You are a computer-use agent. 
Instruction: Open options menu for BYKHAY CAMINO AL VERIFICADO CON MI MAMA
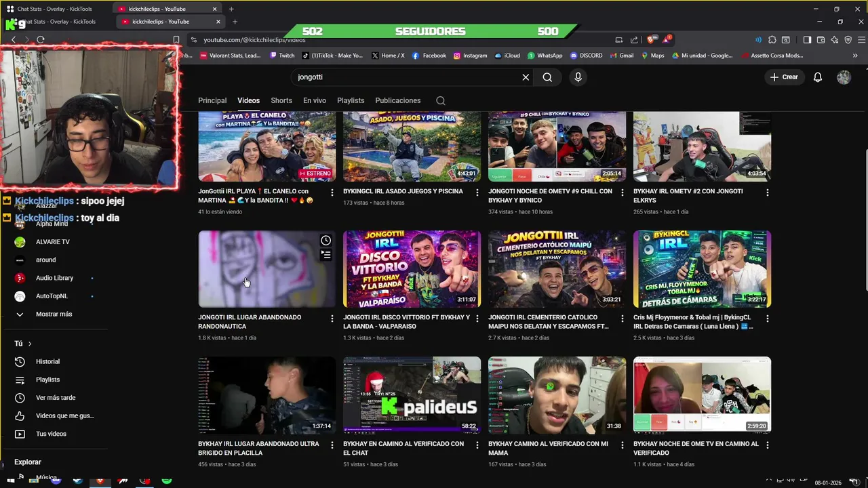(x=622, y=445)
